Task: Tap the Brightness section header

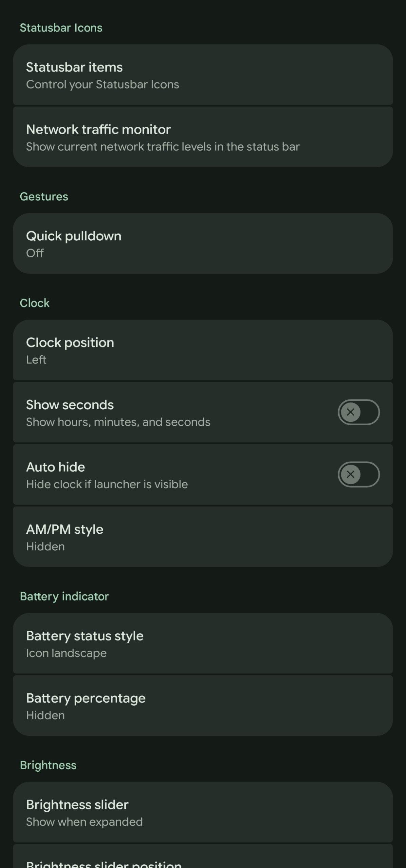Action: tap(48, 765)
